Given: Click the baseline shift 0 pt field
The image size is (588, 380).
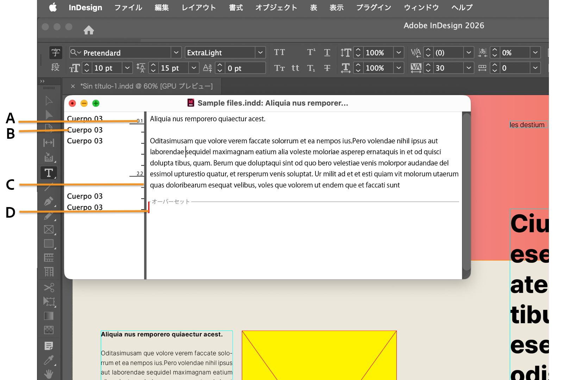Looking at the screenshot, I should [245, 68].
